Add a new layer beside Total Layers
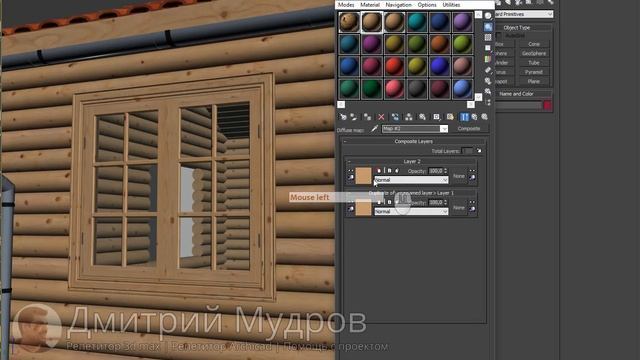This screenshot has width=640, height=360. (479, 151)
